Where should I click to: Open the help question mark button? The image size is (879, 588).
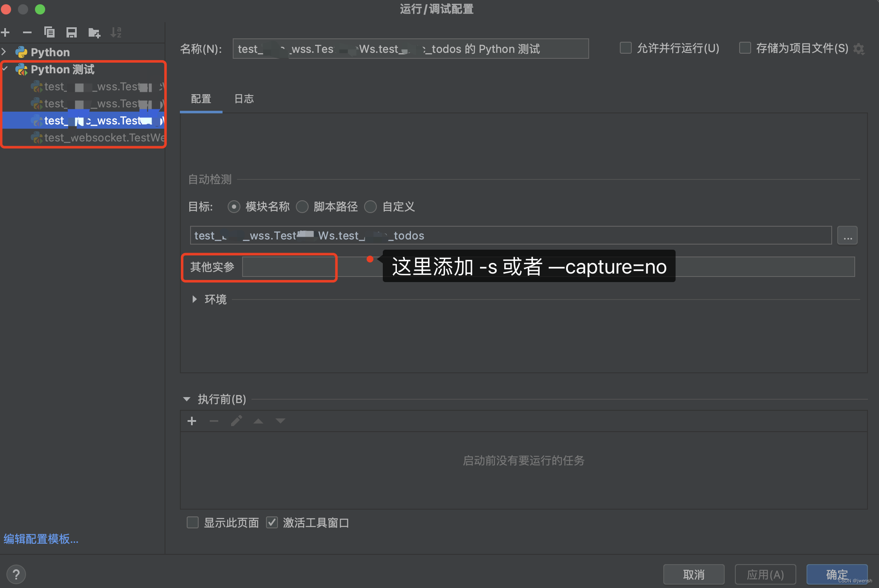(x=16, y=574)
